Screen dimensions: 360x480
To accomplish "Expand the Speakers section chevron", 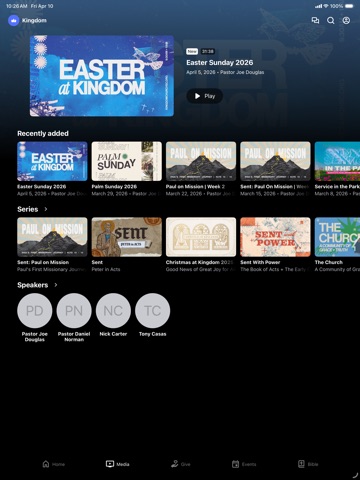I will tap(56, 285).
